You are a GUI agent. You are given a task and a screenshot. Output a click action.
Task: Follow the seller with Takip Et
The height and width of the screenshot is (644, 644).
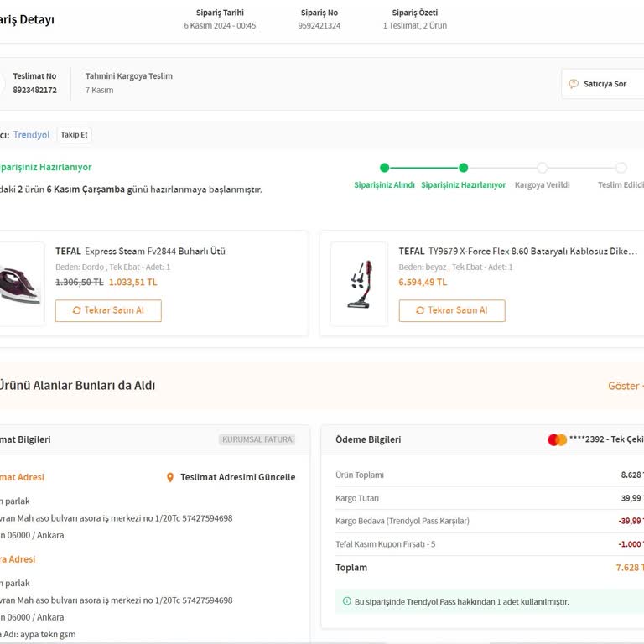coord(75,135)
